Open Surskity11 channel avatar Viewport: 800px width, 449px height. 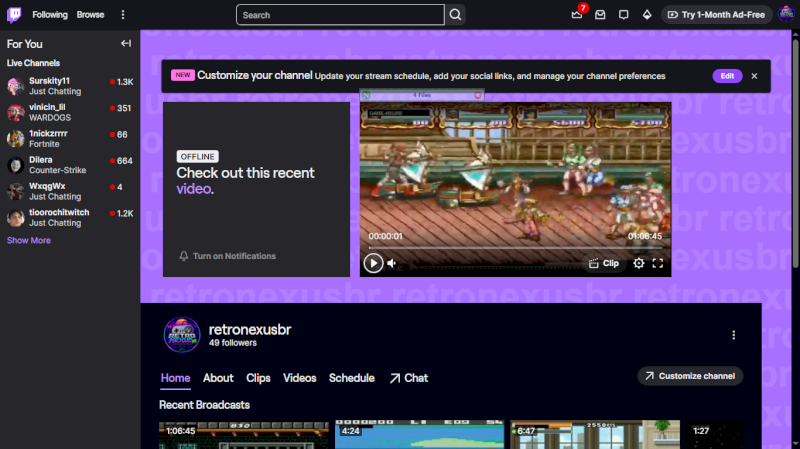pos(16,86)
